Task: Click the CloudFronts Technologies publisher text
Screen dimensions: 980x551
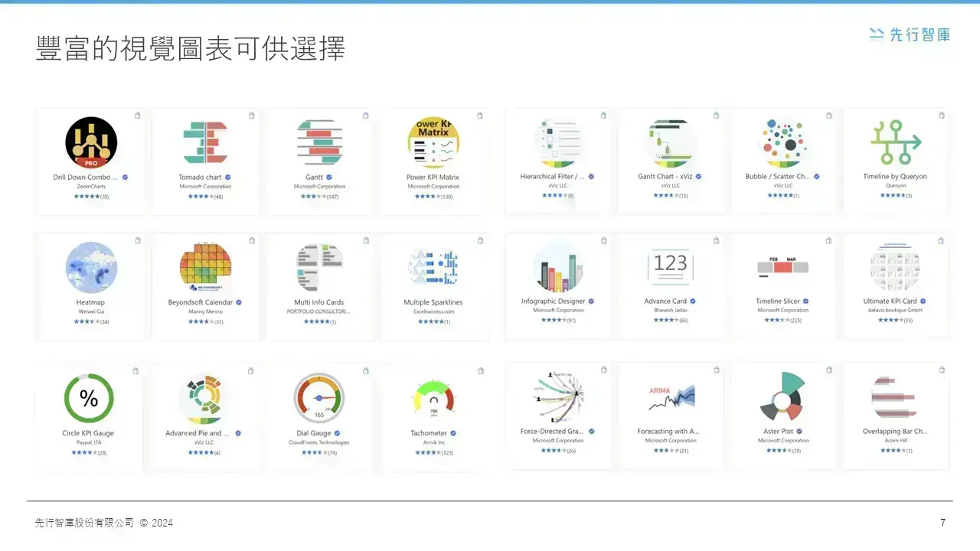Action: [318, 442]
